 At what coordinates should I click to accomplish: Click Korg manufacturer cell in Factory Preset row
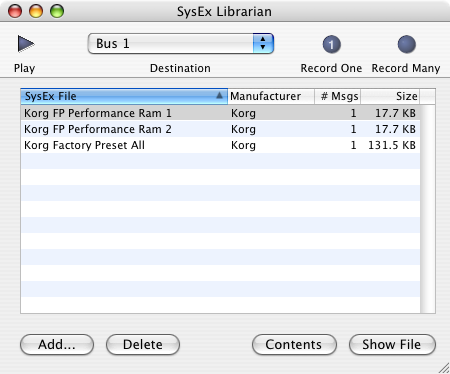tap(243, 145)
